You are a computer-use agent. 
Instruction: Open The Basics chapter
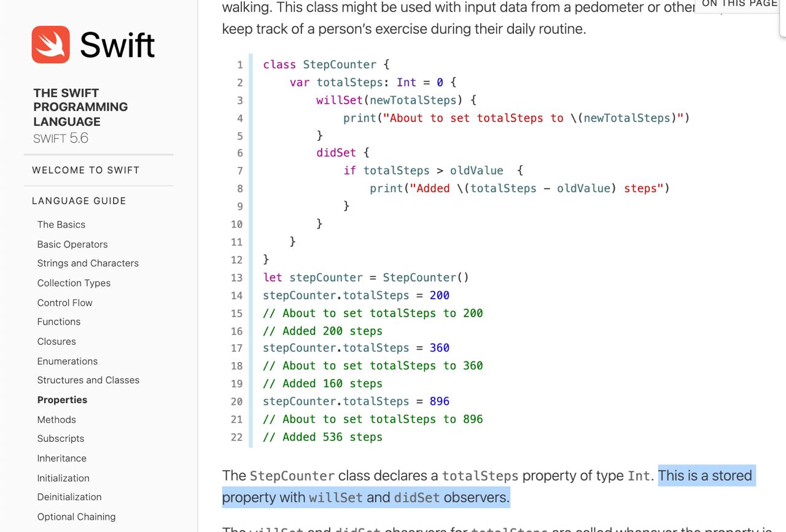pos(61,225)
